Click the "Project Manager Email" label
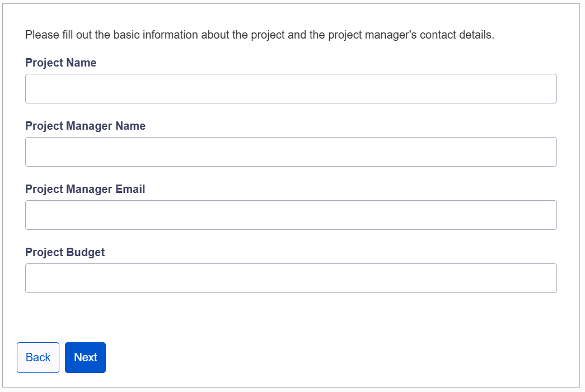Screen dimensions: 585x392 pos(85,189)
